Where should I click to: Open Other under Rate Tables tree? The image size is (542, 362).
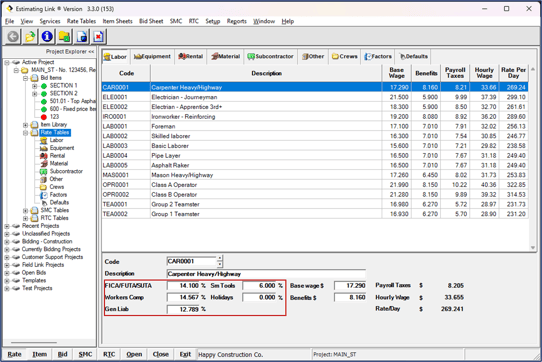pos(56,179)
